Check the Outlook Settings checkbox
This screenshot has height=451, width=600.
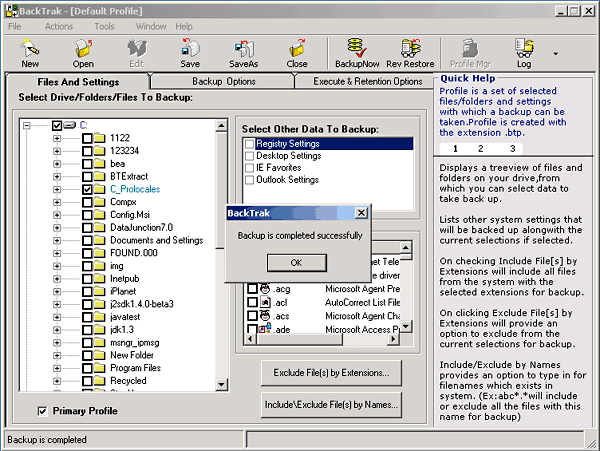[x=249, y=180]
